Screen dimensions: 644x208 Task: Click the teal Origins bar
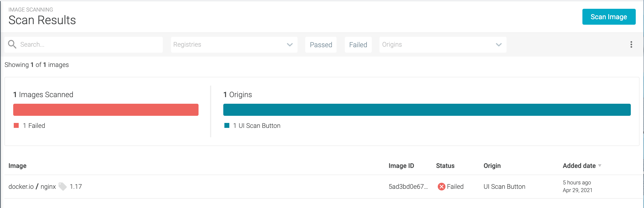[x=427, y=110]
